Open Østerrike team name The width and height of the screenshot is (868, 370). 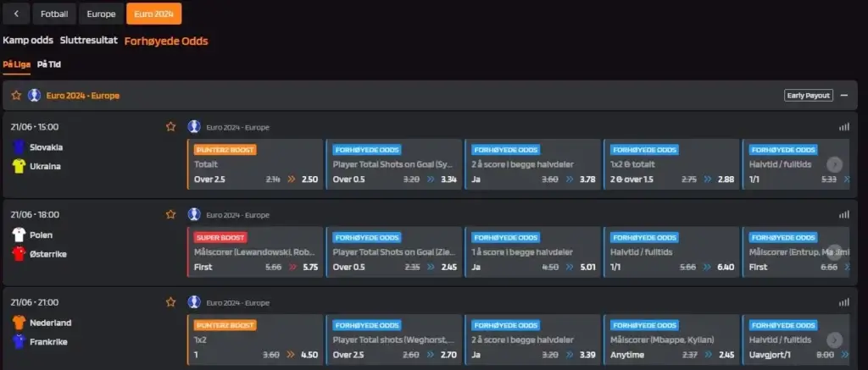(48, 254)
